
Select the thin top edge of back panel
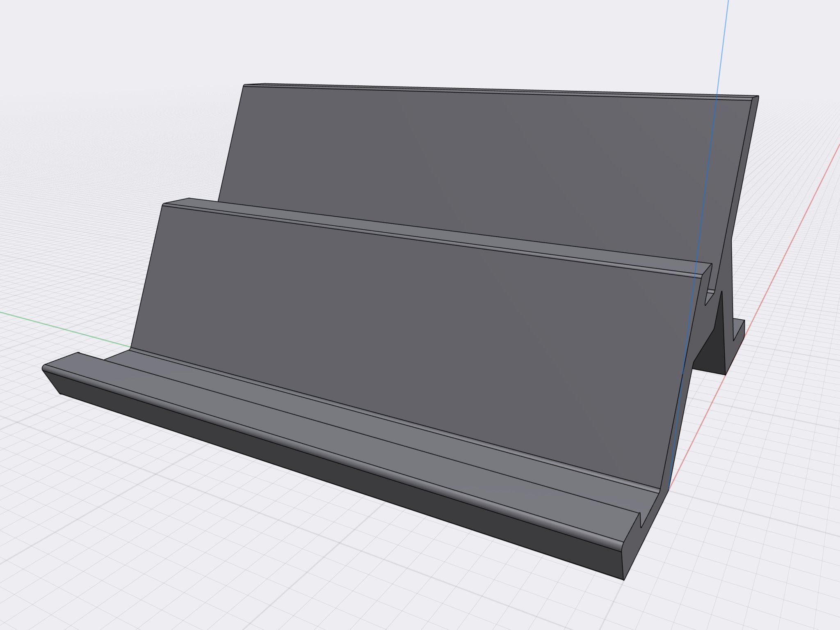coord(492,92)
